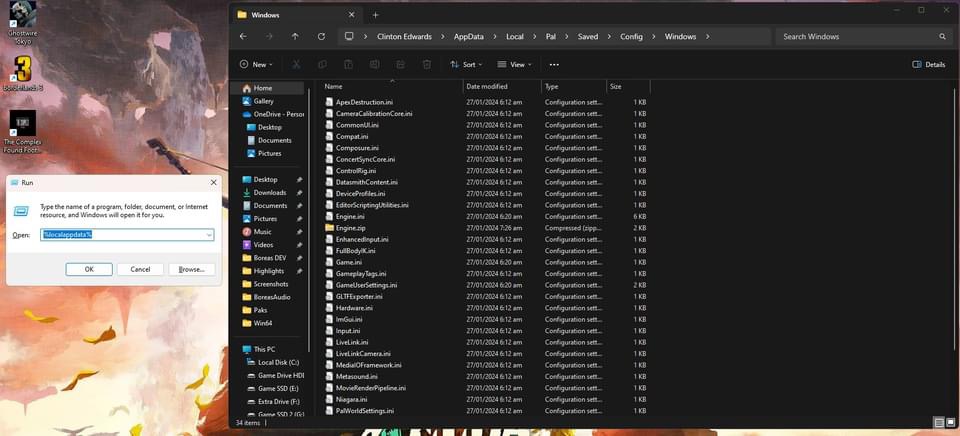This screenshot has width=960, height=436.
Task: Open the See more ellipsis menu
Action: click(554, 64)
